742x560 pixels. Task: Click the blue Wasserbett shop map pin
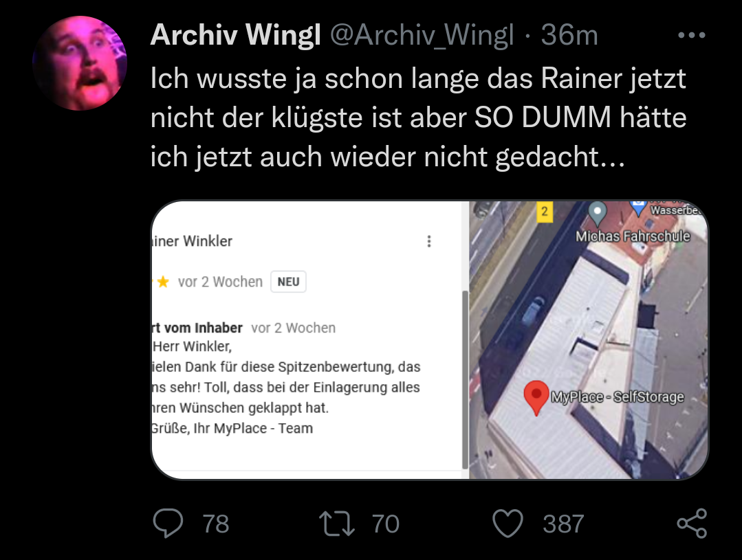[638, 208]
